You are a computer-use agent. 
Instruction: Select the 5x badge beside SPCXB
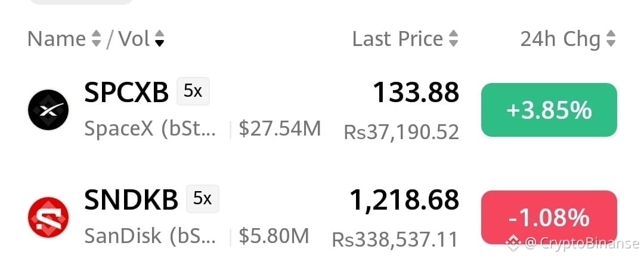coord(193,91)
